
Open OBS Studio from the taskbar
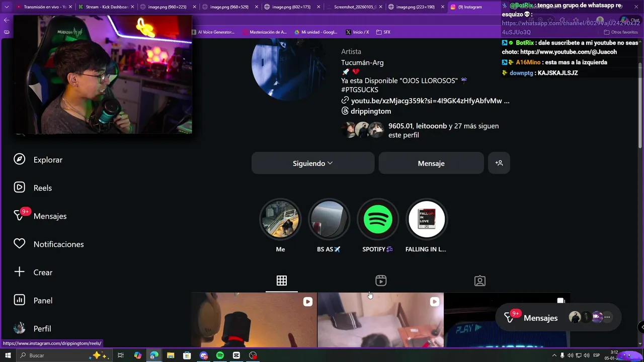click(253, 355)
